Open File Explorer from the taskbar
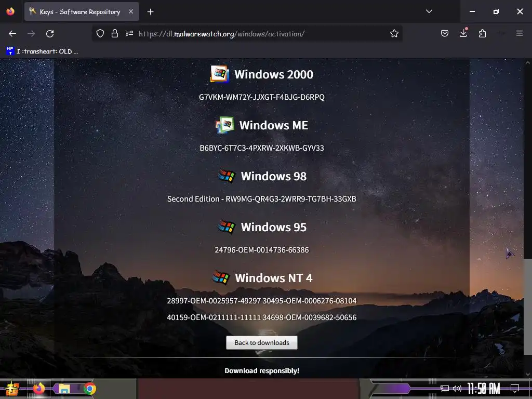 coord(64,389)
